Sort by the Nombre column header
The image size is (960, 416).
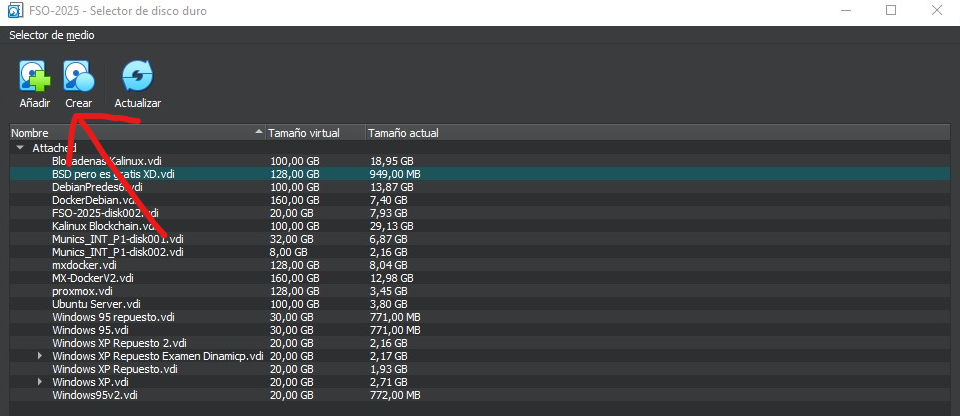click(130, 133)
